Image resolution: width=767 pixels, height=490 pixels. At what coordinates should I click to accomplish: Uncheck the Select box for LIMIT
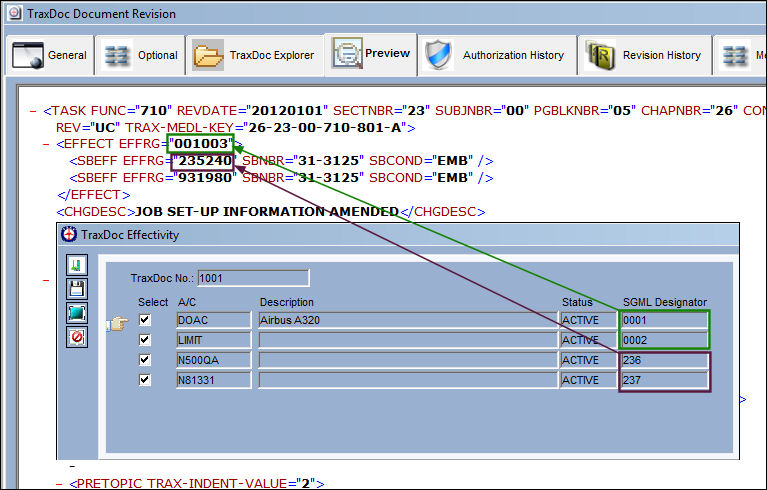pyautogui.click(x=145, y=340)
